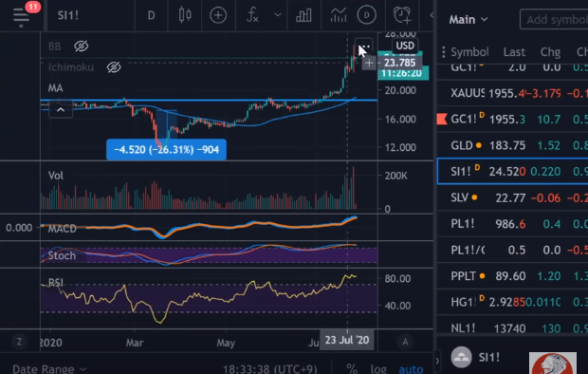The height and width of the screenshot is (374, 588).
Task: Open the indicator templates icon
Action: tap(339, 15)
